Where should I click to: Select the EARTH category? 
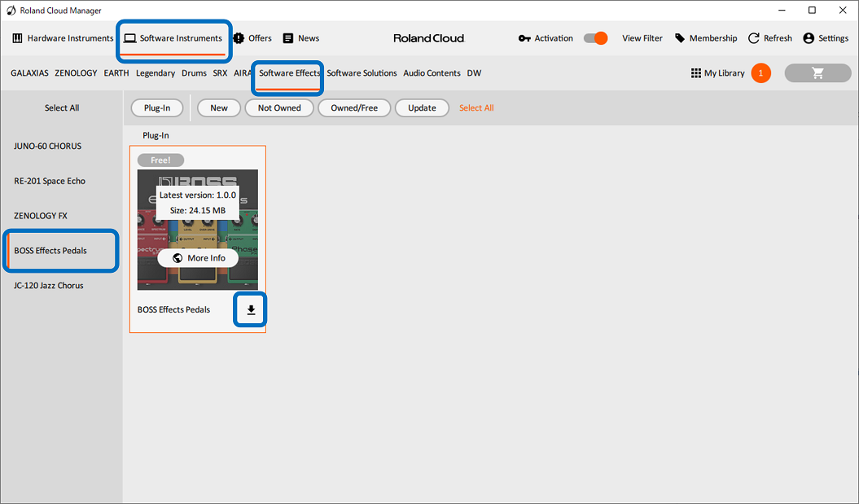(116, 72)
